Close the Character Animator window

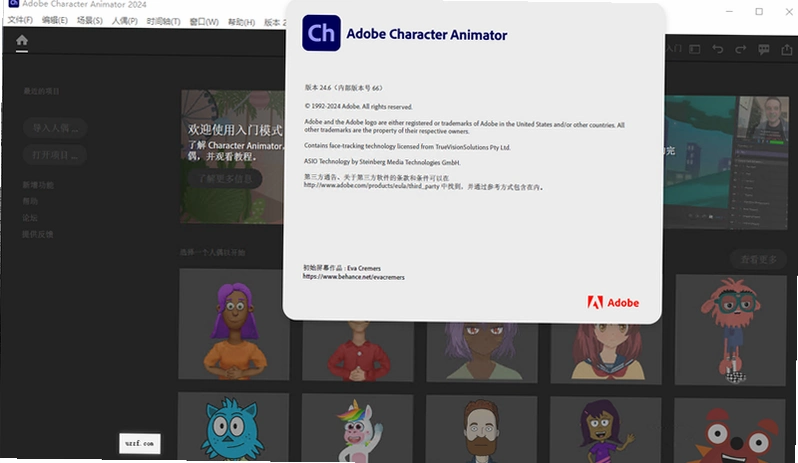789,12
